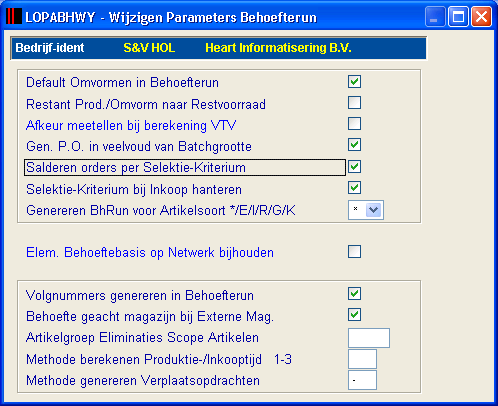Image resolution: width=498 pixels, height=406 pixels.
Task: Uncheck Behoefte geacht magazijn bij Externe Mag.
Action: (x=354, y=315)
